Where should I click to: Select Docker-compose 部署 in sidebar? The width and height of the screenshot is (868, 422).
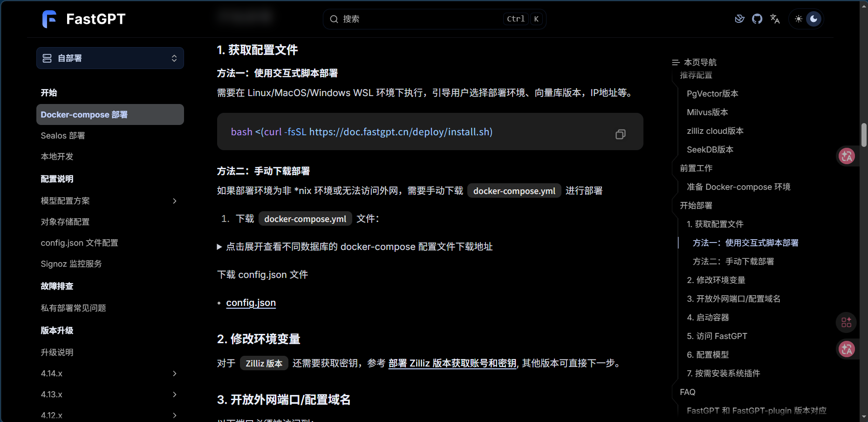110,115
